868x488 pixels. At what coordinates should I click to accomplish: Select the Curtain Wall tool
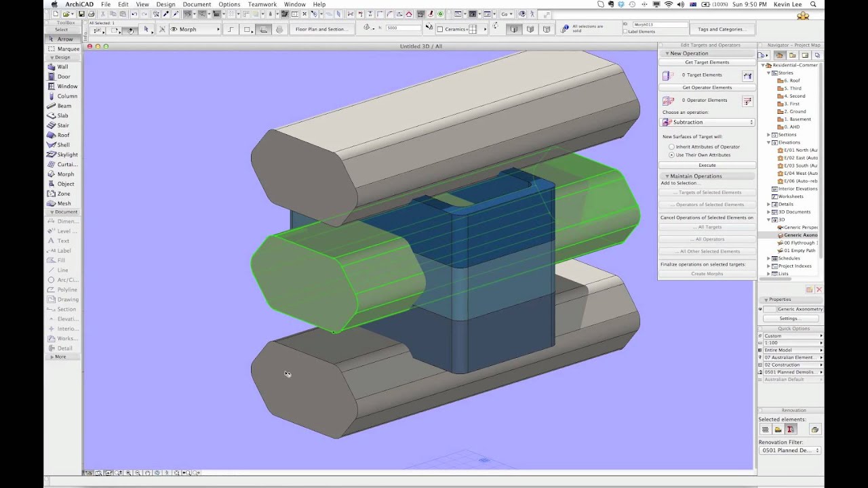point(62,164)
